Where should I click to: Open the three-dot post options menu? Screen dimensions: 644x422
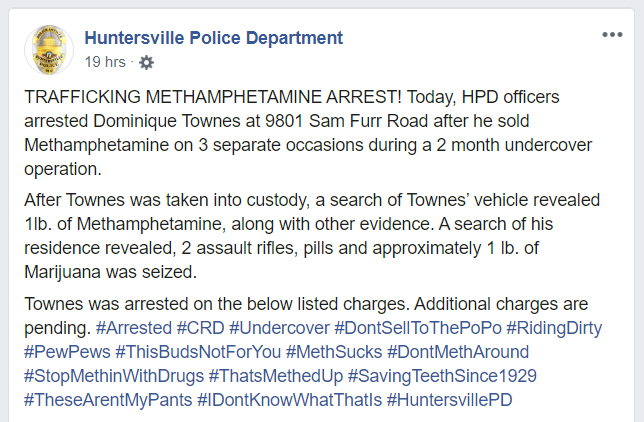[x=612, y=35]
